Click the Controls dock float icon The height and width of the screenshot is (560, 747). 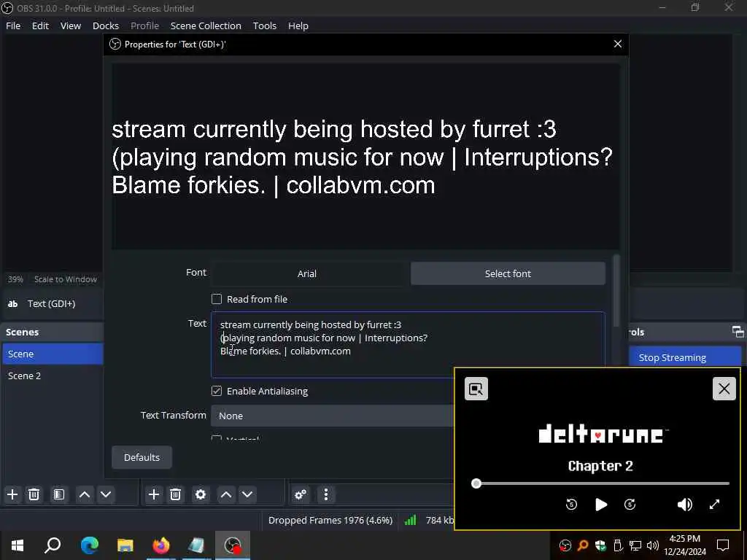pos(738,332)
